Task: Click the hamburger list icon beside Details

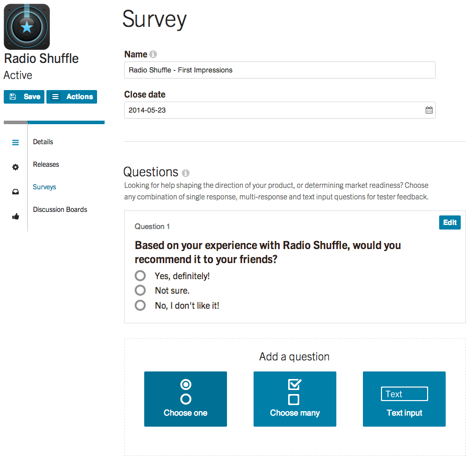Action: click(x=15, y=142)
